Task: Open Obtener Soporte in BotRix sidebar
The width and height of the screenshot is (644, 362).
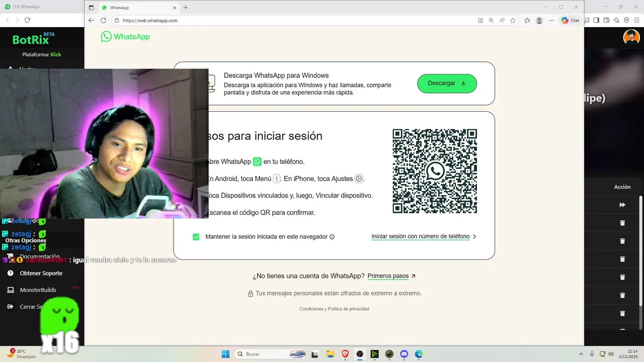Action: [x=41, y=273]
